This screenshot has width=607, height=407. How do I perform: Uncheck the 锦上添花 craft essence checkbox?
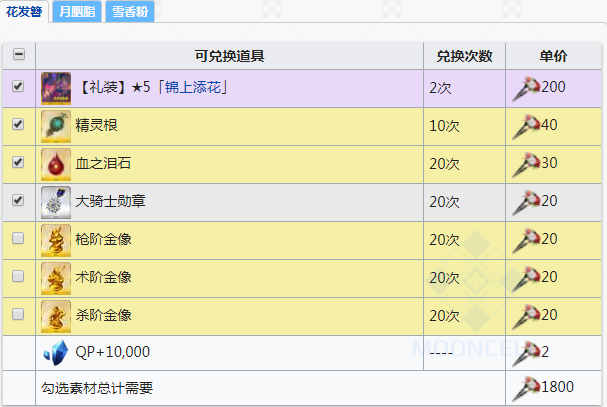(x=18, y=86)
